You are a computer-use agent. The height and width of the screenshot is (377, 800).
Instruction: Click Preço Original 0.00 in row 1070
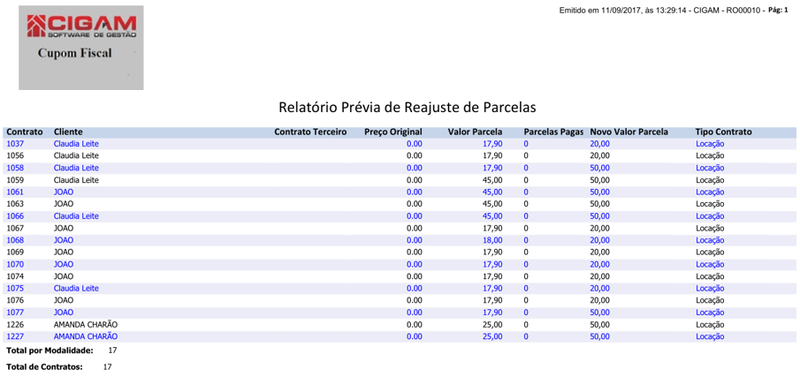[414, 264]
